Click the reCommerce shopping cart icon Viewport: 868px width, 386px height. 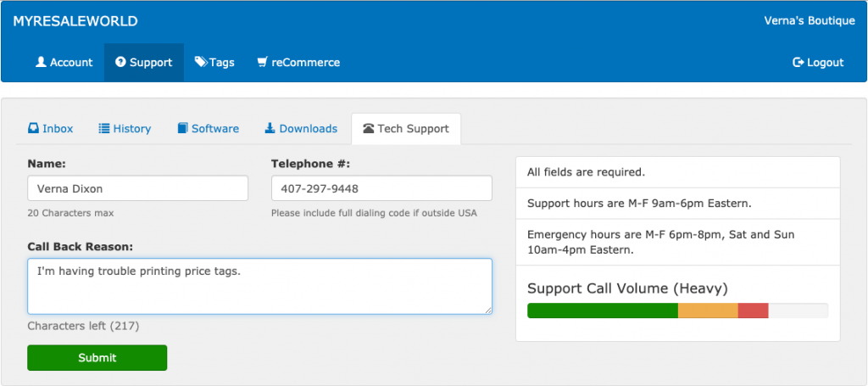coord(262,63)
